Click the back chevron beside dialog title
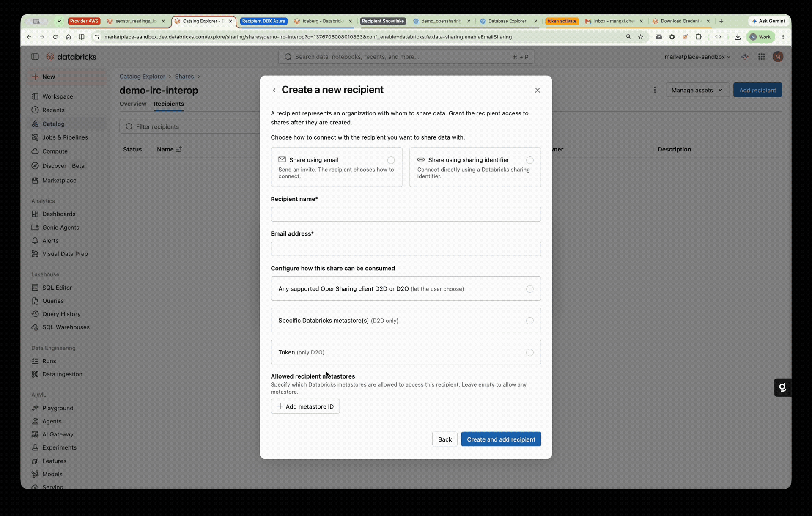812x516 pixels. 274,90
